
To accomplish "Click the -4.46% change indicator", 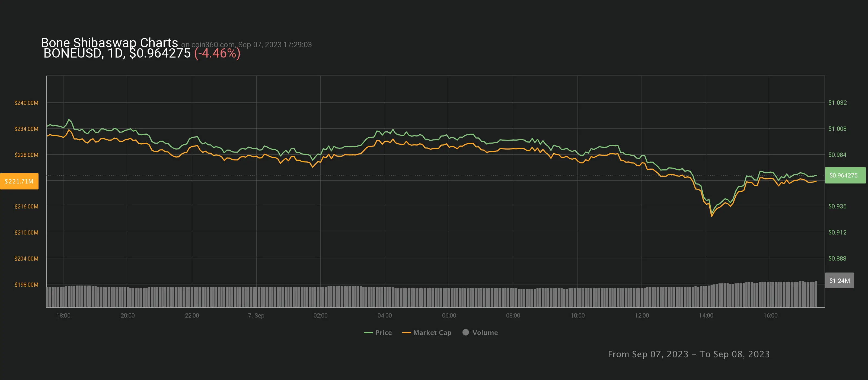I will pos(217,53).
